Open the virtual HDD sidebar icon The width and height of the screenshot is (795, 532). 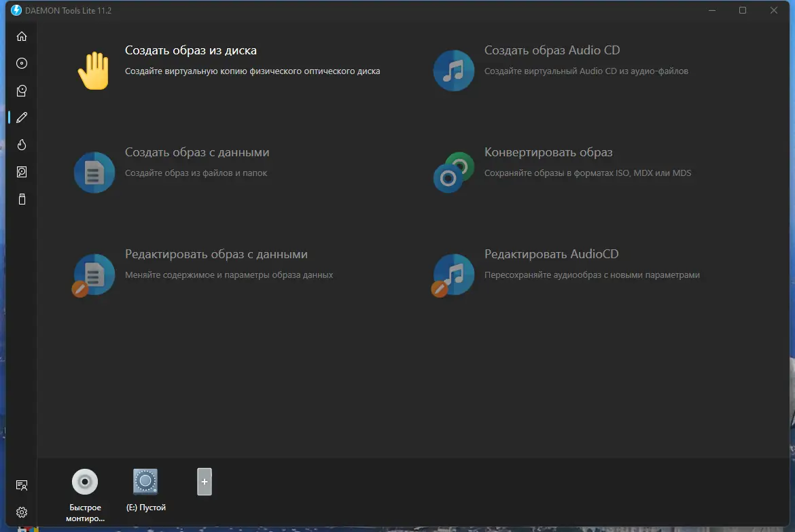[x=21, y=172]
